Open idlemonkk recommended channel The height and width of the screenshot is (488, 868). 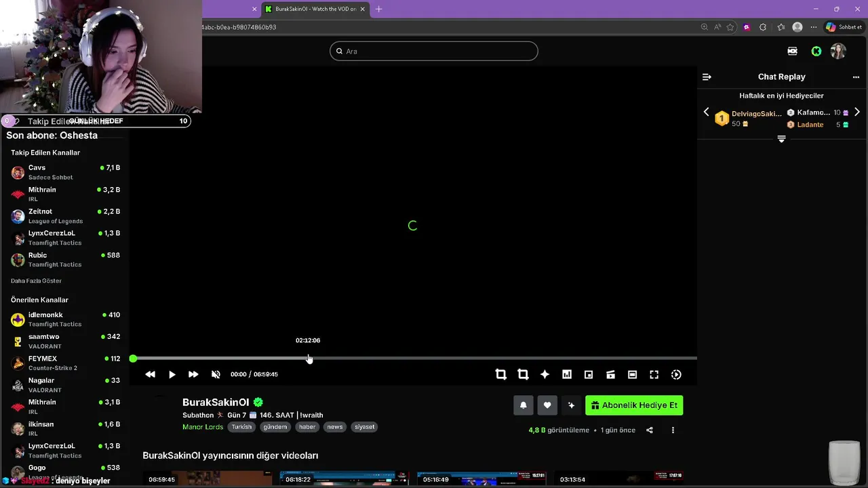65,319
